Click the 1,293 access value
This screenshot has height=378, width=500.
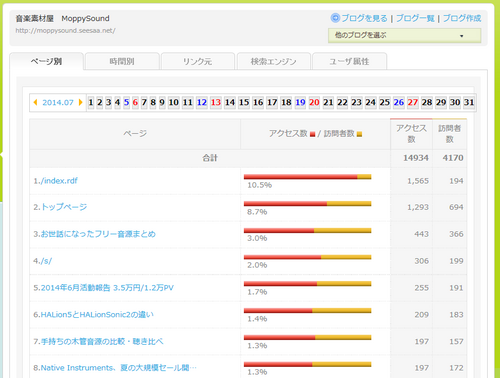pyautogui.click(x=418, y=207)
